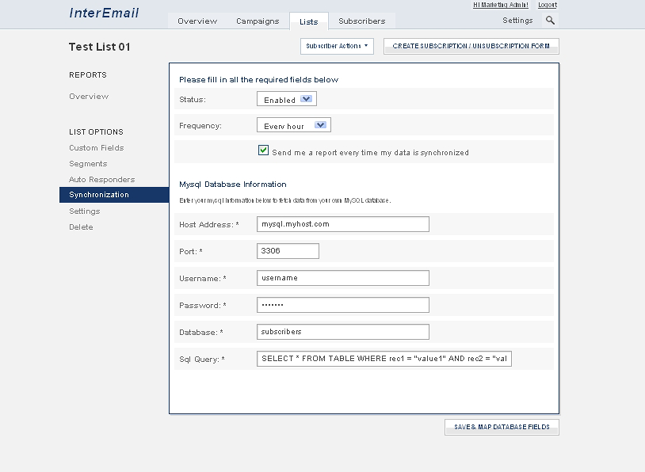Click Delete in the list options
Screen dimensions: 645x472
click(x=81, y=227)
